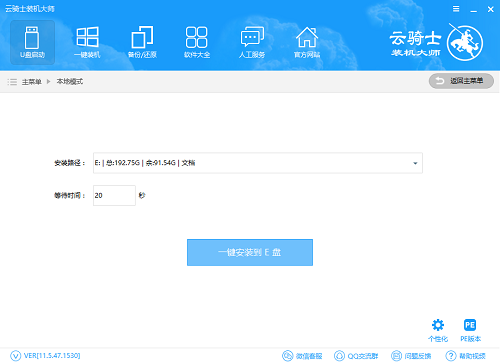This screenshot has width=500, height=364.
Task: Click the 秒 unit label
Action: click(142, 195)
